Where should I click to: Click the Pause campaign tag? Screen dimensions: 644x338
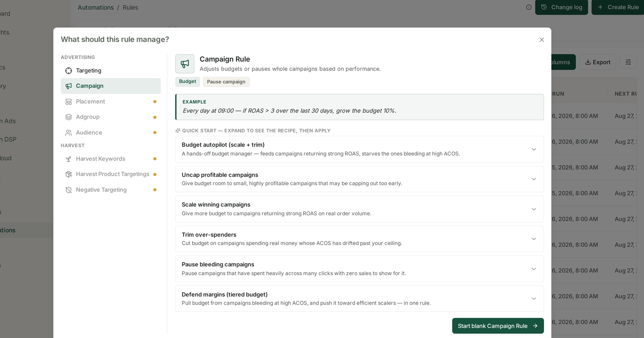[226, 82]
